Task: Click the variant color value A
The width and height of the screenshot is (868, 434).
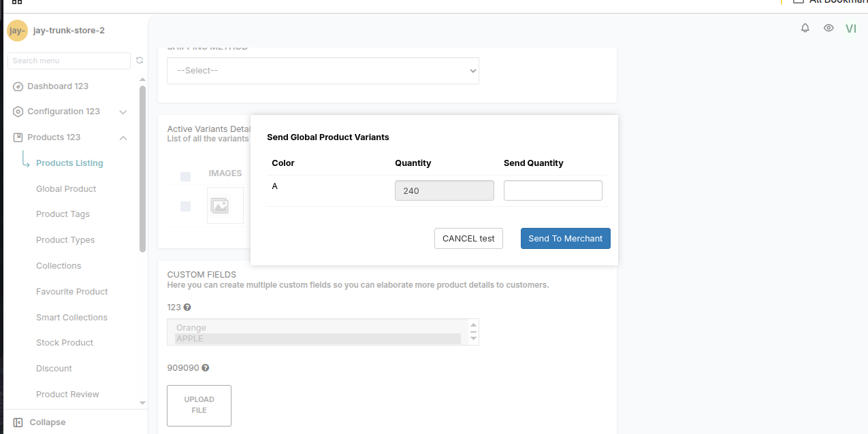Action: pos(274,186)
